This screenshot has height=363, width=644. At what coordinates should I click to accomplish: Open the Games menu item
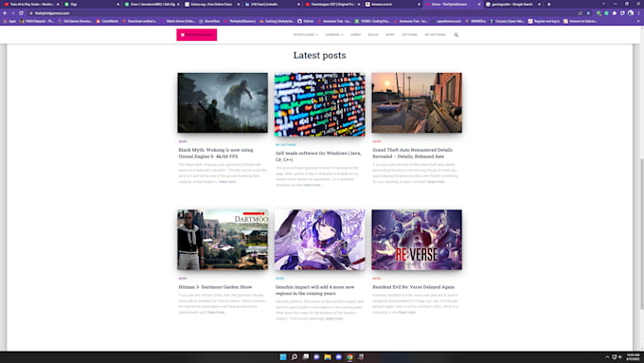(x=356, y=35)
